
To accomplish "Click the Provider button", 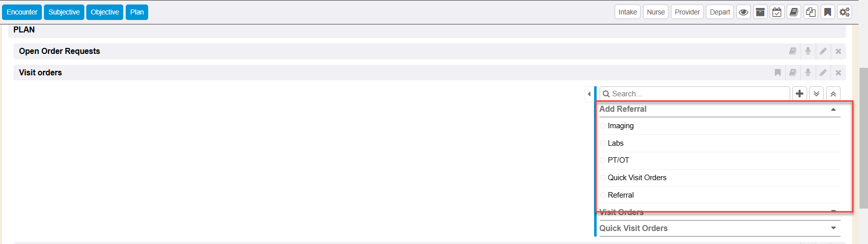I will (x=687, y=12).
